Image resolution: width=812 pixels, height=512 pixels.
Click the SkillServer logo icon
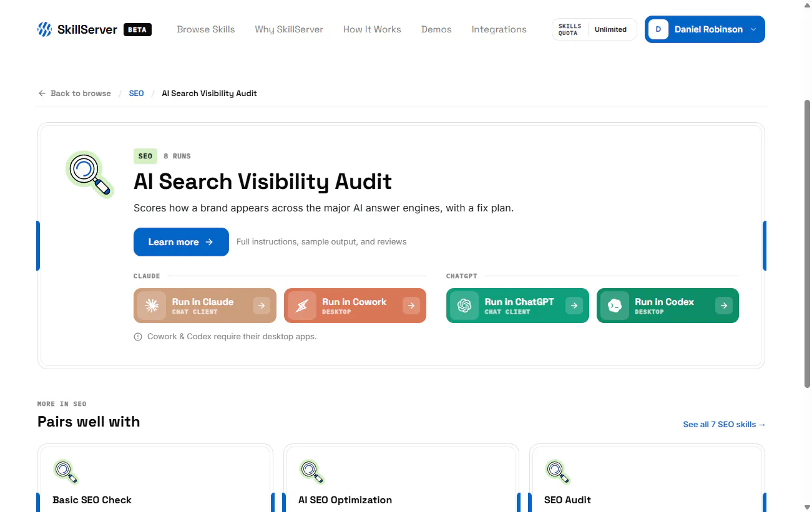point(44,29)
